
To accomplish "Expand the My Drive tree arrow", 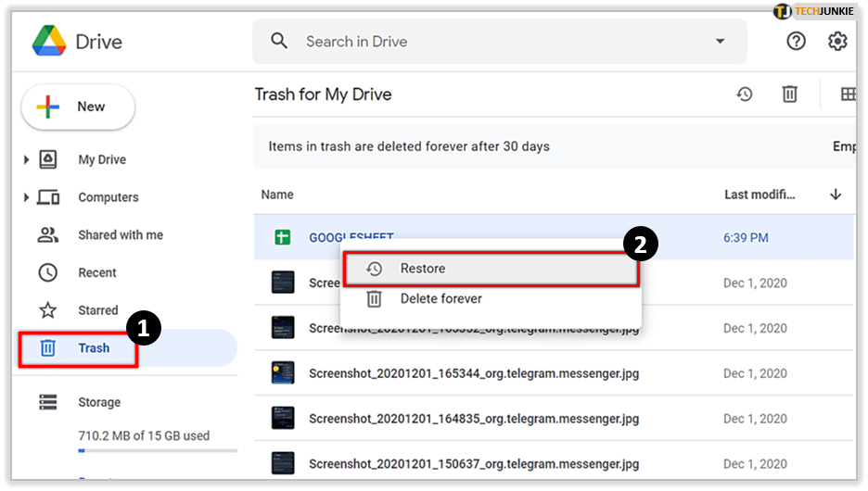I will 27,159.
